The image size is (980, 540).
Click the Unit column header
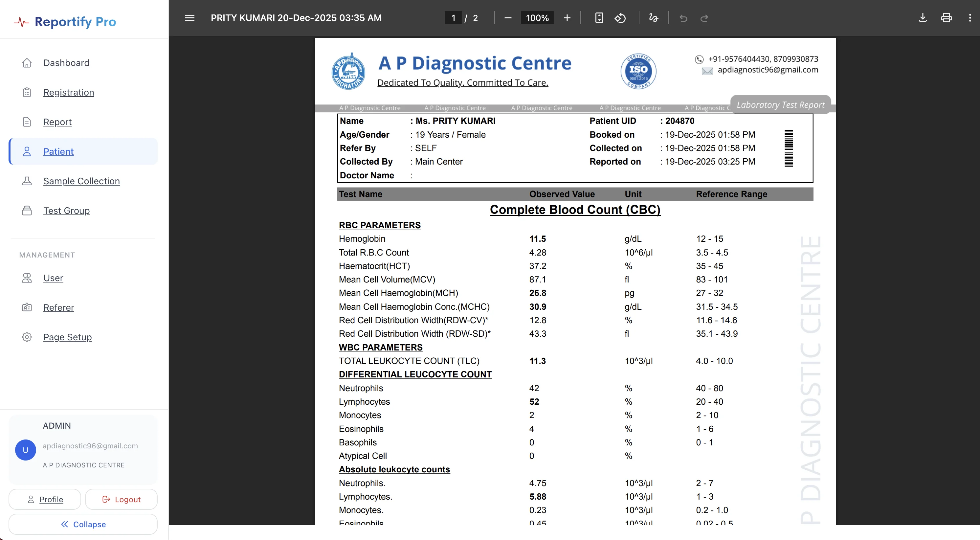coord(633,194)
